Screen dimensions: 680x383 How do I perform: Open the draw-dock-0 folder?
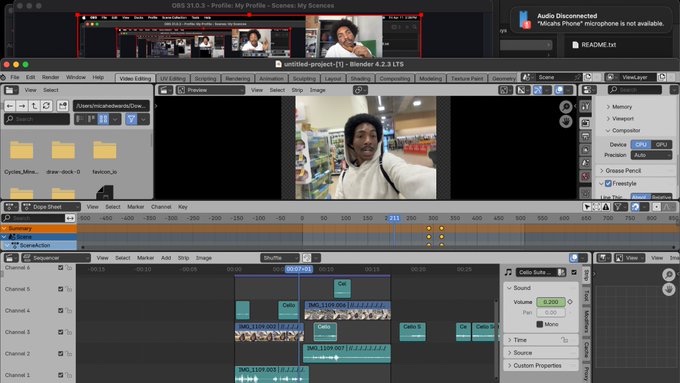click(63, 157)
